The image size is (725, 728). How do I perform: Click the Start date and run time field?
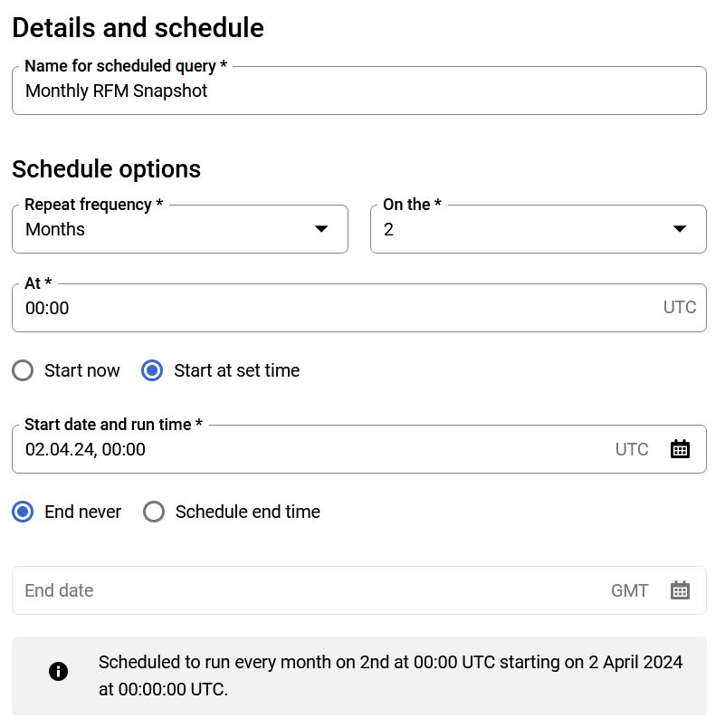pyautogui.click(x=308, y=449)
